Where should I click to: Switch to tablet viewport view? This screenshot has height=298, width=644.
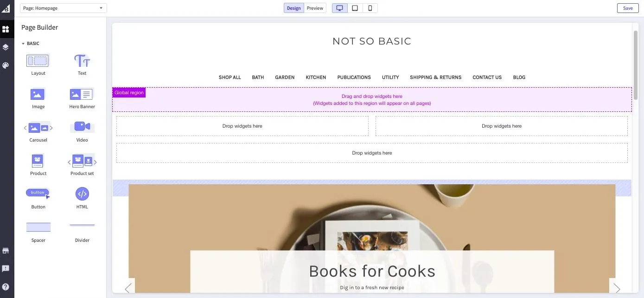pos(355,8)
